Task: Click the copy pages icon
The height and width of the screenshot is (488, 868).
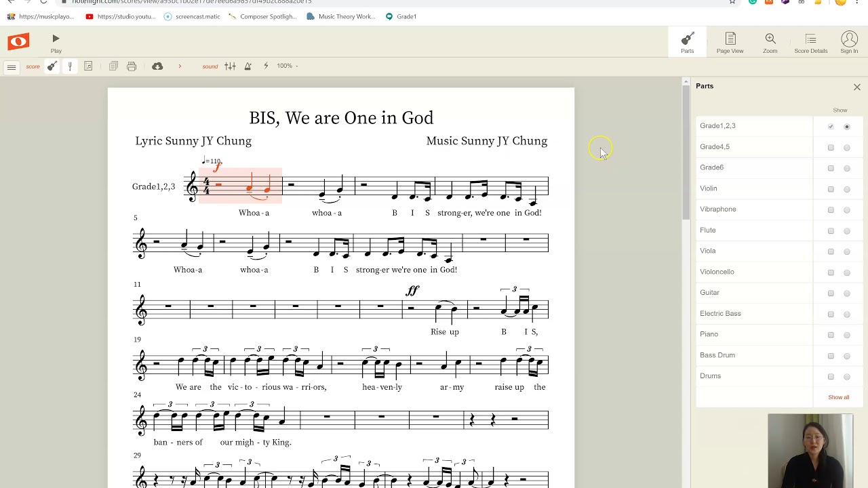Action: [113, 66]
